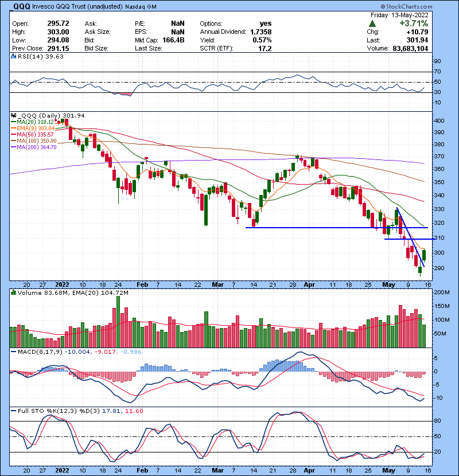Click the Volume value 83,683,104
The width and height of the screenshot is (459, 476).
[410, 48]
